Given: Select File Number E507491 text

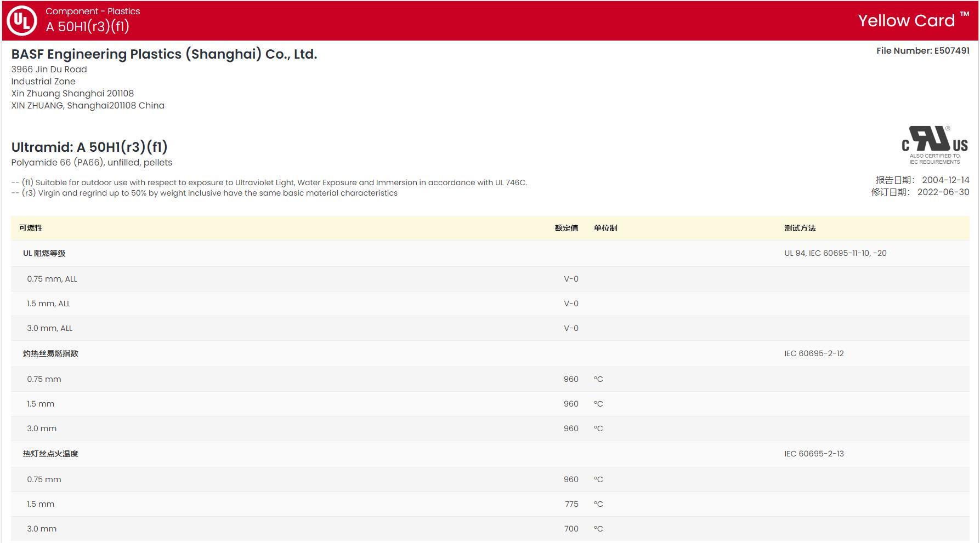Looking at the screenshot, I should [923, 50].
